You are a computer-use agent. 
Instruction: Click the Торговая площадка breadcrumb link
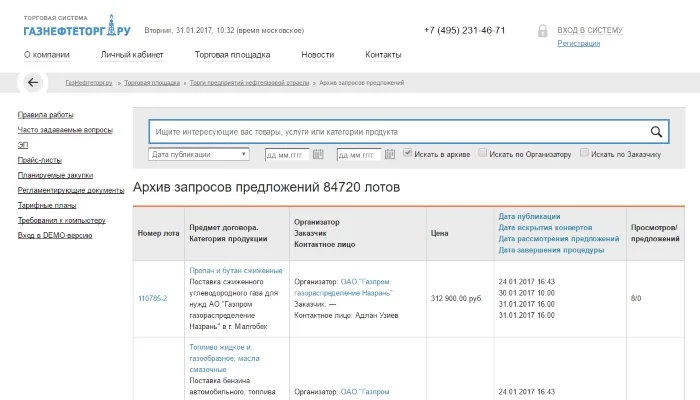pyautogui.click(x=152, y=83)
